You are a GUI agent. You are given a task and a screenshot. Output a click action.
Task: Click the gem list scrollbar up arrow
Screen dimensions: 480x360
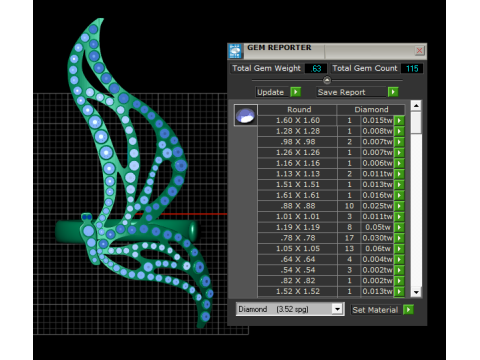[x=416, y=106]
